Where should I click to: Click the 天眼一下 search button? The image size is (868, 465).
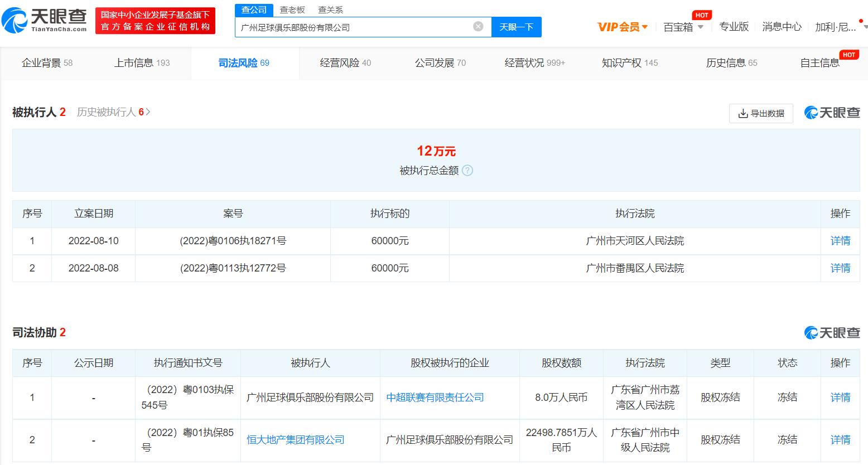[516, 27]
